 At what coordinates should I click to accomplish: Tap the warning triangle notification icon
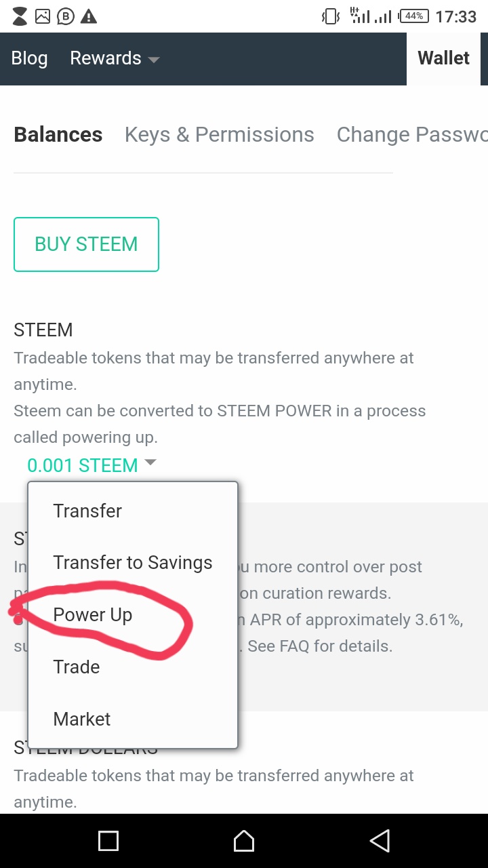coord(88,16)
